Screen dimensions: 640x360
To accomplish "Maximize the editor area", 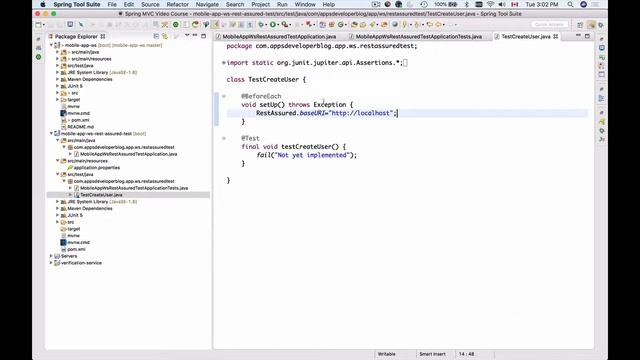I will click(587, 36).
